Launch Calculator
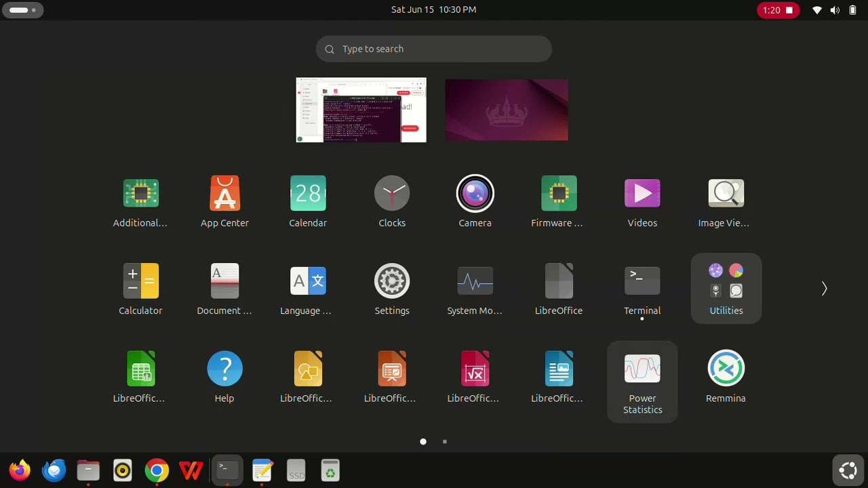868x488 pixels. coord(140,289)
